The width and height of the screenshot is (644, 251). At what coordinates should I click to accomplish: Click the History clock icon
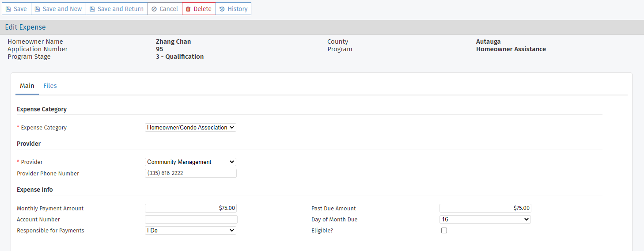[x=222, y=9]
